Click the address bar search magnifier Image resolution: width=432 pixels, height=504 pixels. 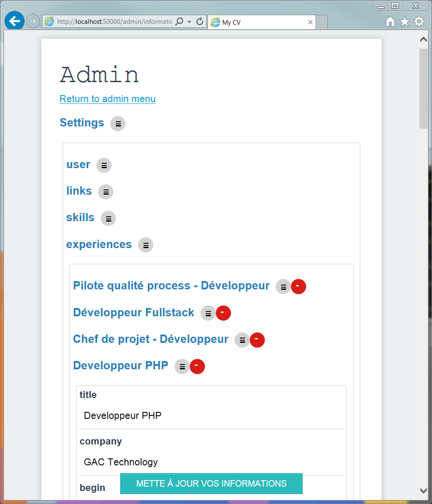coord(180,22)
